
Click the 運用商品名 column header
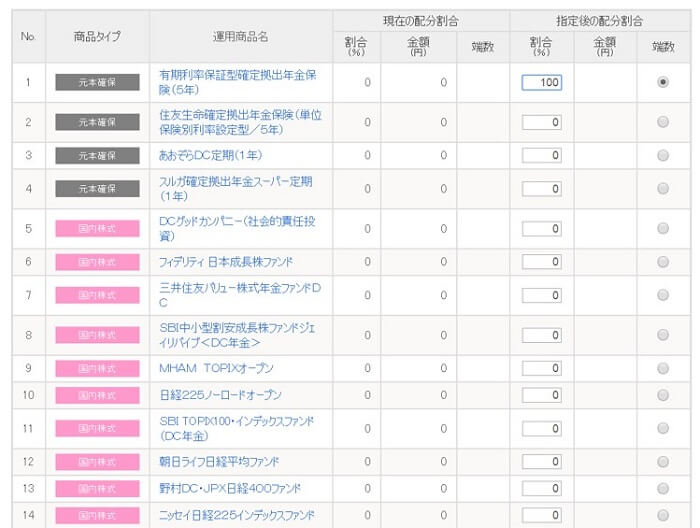pyautogui.click(x=241, y=37)
